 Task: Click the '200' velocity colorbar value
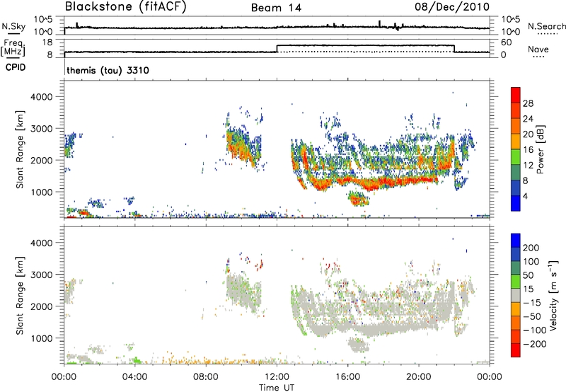[531, 248]
